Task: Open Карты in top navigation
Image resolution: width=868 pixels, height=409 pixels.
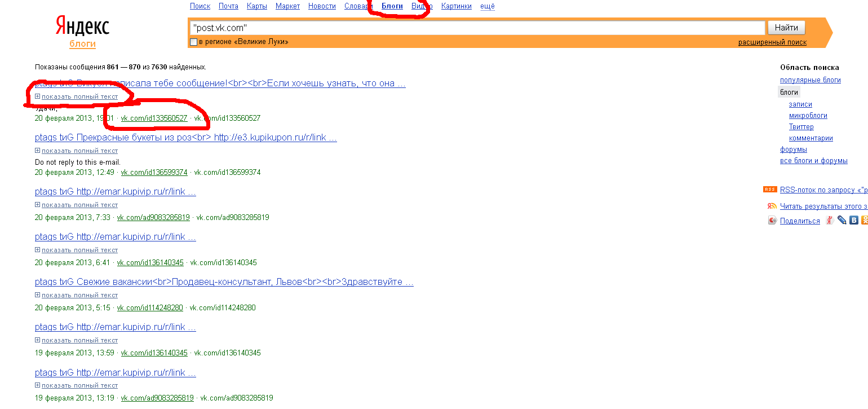Action: pyautogui.click(x=257, y=6)
